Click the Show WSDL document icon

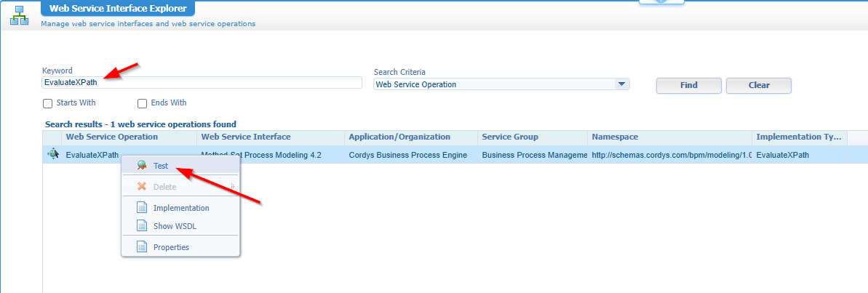141,226
